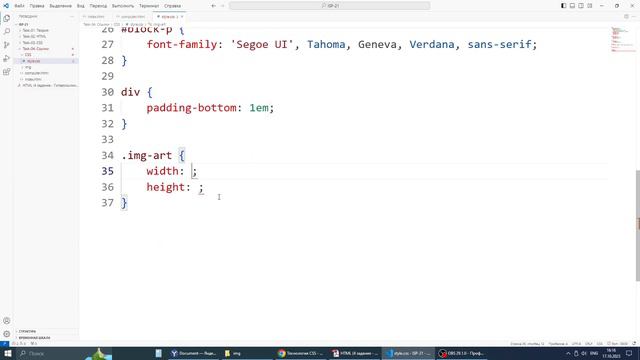Click the remote window status bar icon
The image size is (640, 360).
(x=4, y=344)
